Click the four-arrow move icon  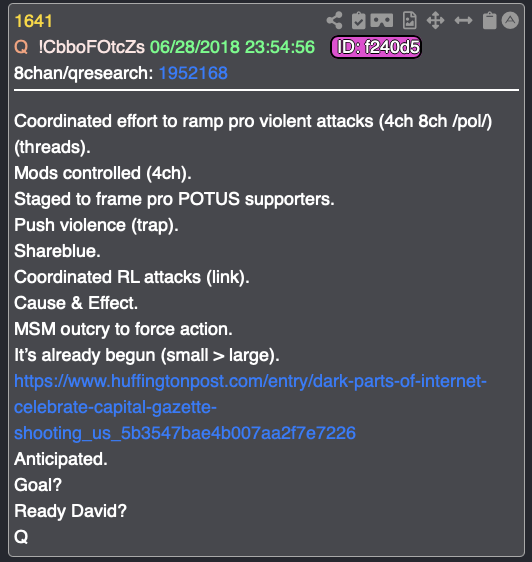coord(436,20)
